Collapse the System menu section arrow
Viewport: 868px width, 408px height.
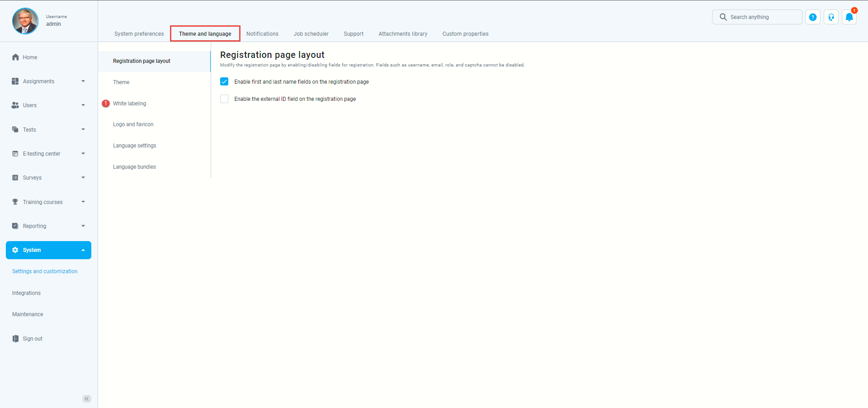click(x=83, y=250)
